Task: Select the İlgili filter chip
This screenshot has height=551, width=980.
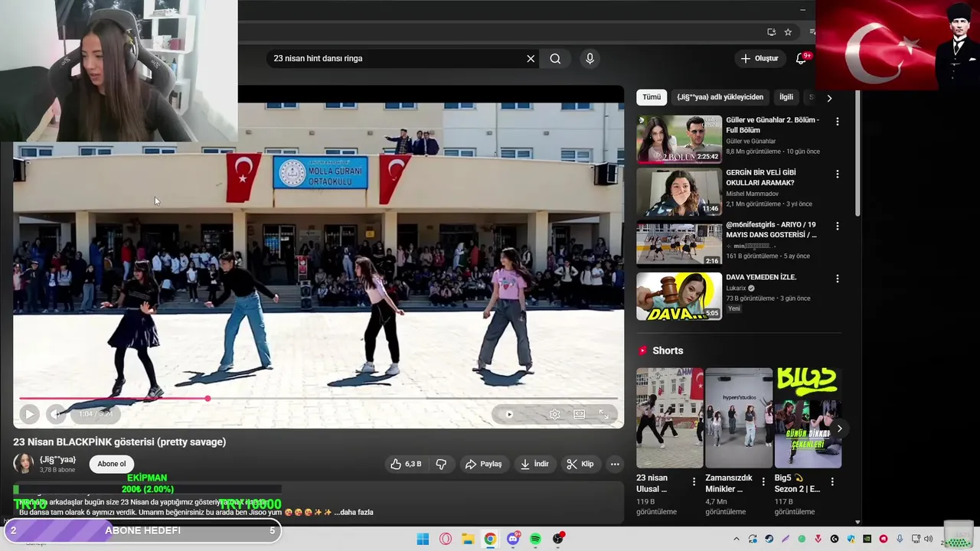Action: (x=786, y=97)
